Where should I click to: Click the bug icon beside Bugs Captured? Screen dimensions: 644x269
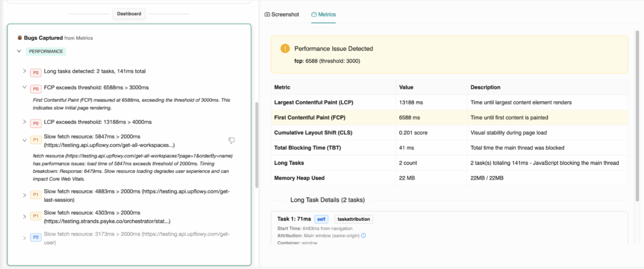point(19,38)
